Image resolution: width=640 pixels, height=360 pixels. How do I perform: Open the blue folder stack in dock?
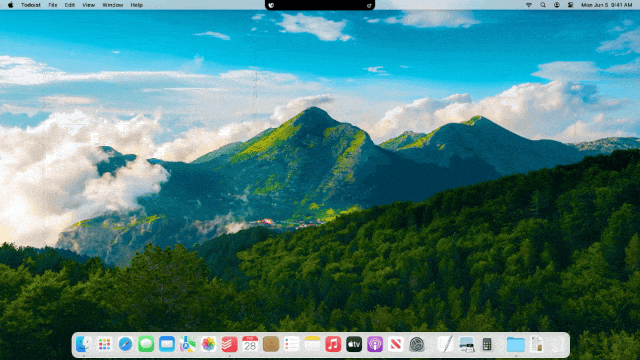516,344
